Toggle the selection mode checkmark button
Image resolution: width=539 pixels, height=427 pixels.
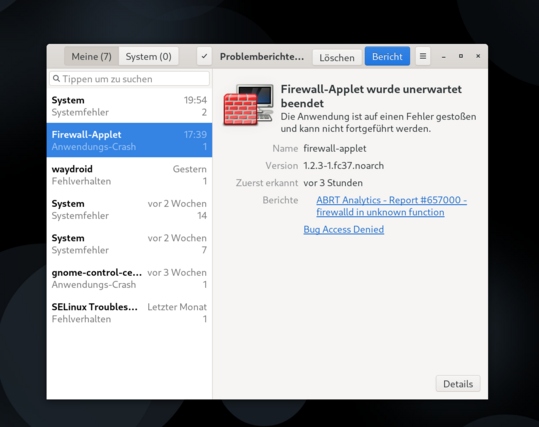click(x=204, y=56)
